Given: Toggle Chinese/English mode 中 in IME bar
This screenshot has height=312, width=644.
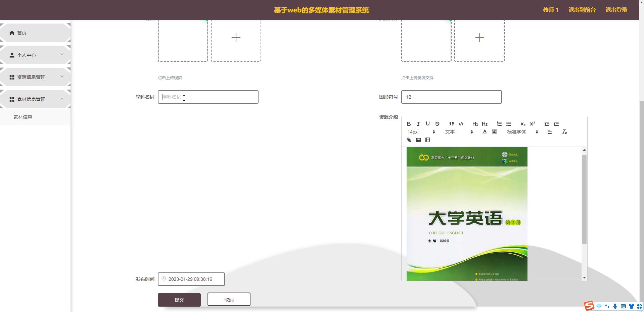Looking at the screenshot, I should [599, 306].
